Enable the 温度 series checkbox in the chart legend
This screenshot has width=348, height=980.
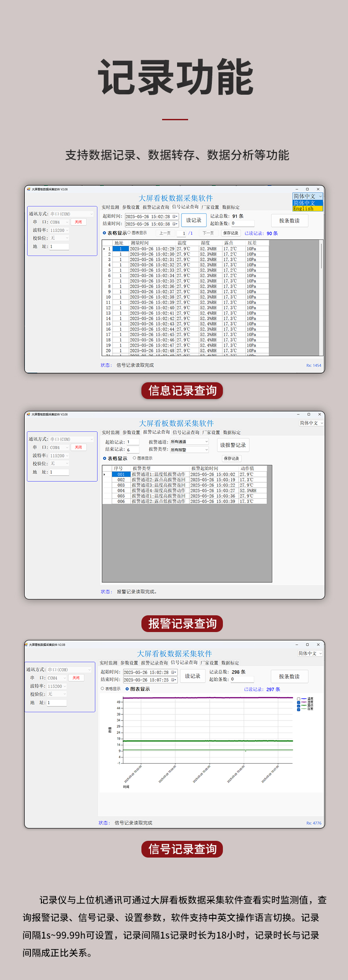[x=299, y=699]
